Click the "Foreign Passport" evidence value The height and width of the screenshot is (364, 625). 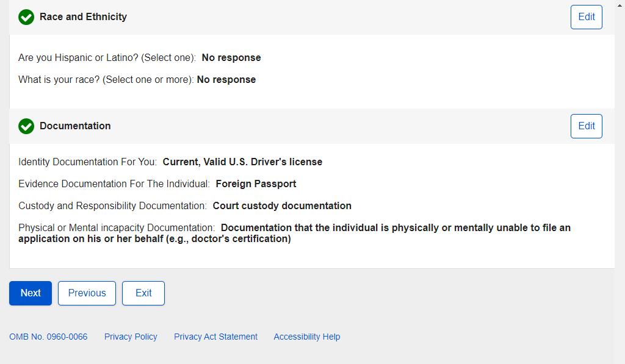[256, 184]
